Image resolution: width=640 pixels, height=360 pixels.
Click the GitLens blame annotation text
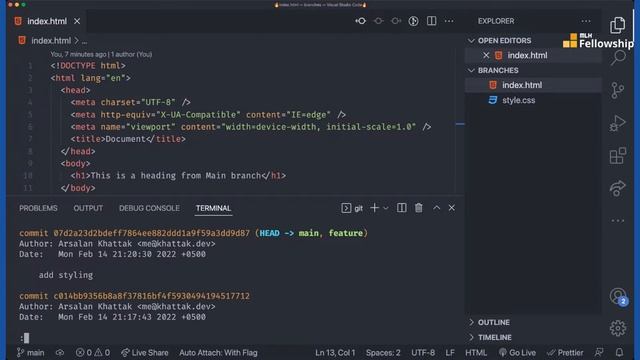[101, 54]
